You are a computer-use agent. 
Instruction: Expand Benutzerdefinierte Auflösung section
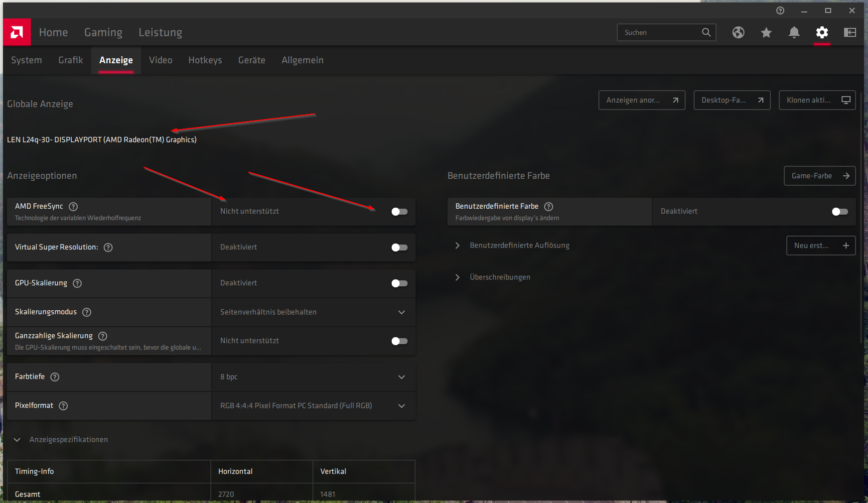(457, 246)
